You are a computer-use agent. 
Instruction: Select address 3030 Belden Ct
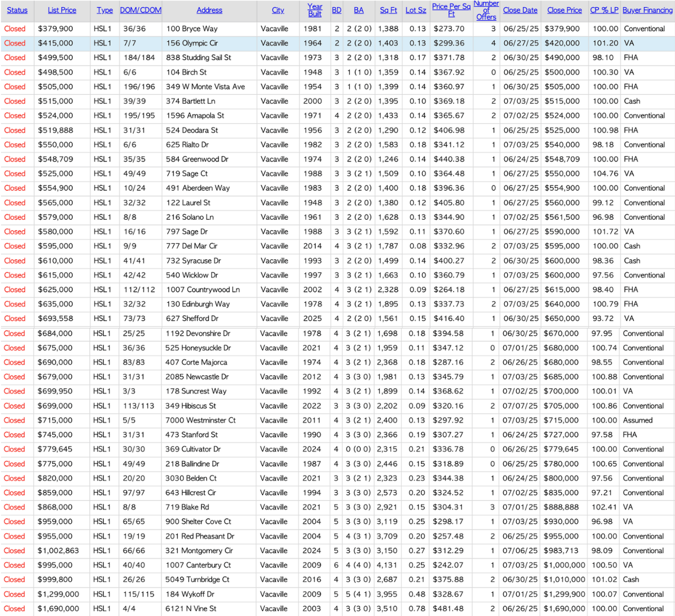point(191,478)
